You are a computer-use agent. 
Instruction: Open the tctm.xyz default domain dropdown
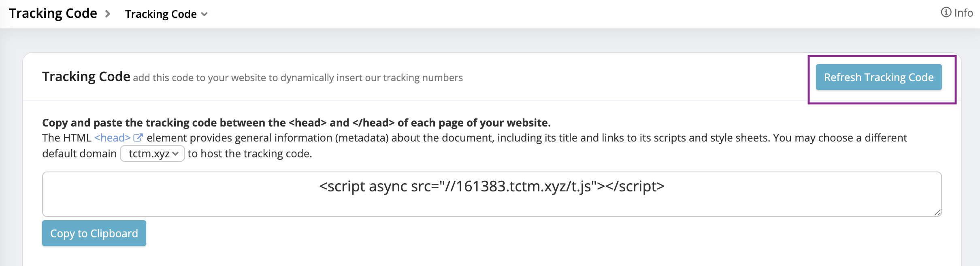(152, 154)
